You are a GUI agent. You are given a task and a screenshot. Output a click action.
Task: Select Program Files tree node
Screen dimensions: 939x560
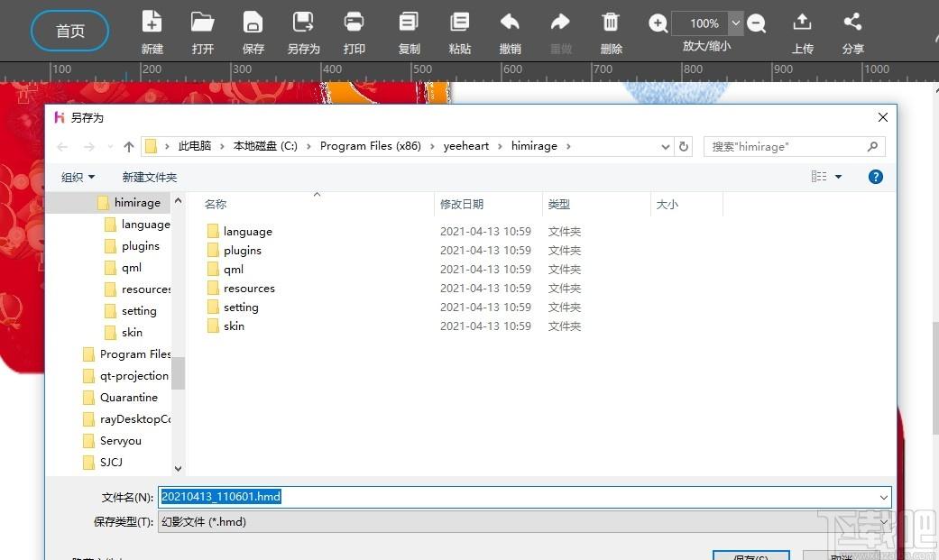[126, 354]
